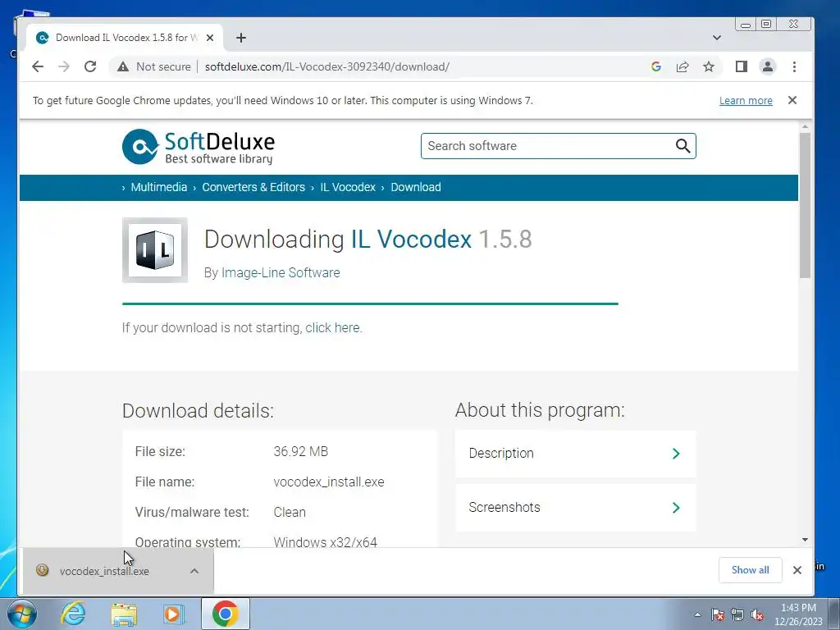Expand the Screenshots section arrow

(676, 507)
